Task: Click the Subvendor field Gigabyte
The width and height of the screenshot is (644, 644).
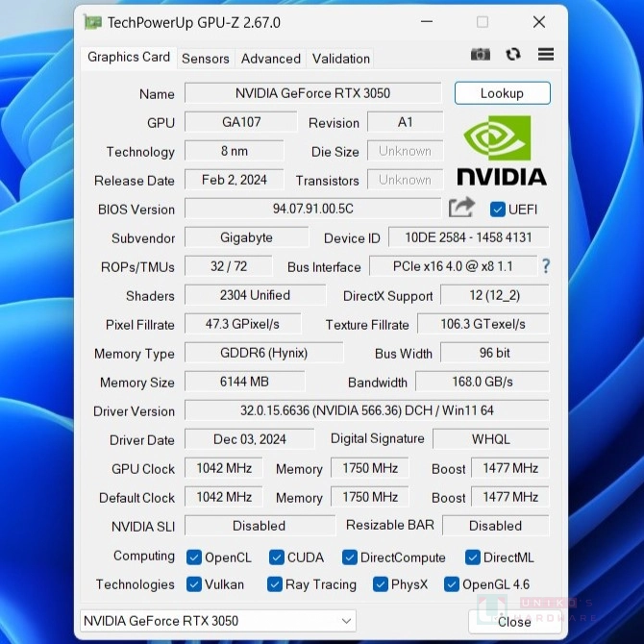Action: point(246,237)
